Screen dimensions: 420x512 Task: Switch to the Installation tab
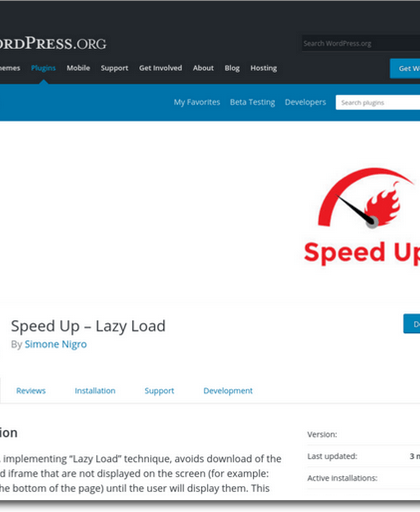95,391
